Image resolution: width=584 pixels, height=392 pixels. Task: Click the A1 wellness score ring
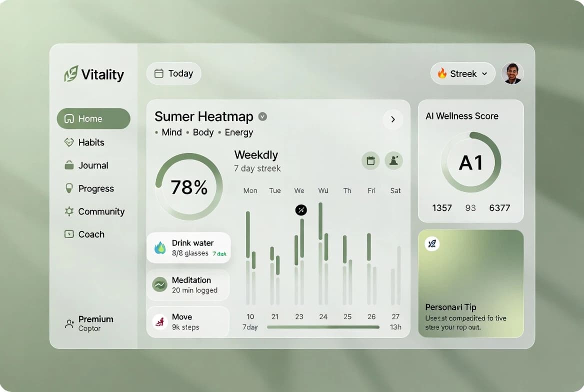470,162
